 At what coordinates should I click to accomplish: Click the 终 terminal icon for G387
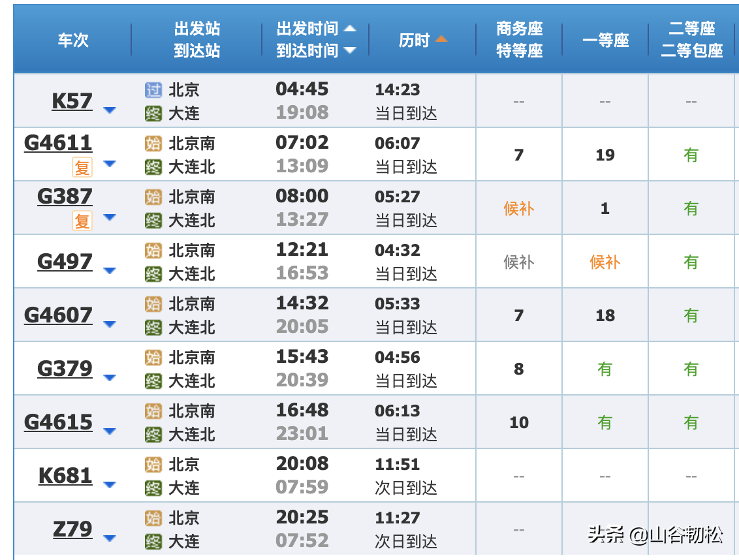(x=153, y=220)
